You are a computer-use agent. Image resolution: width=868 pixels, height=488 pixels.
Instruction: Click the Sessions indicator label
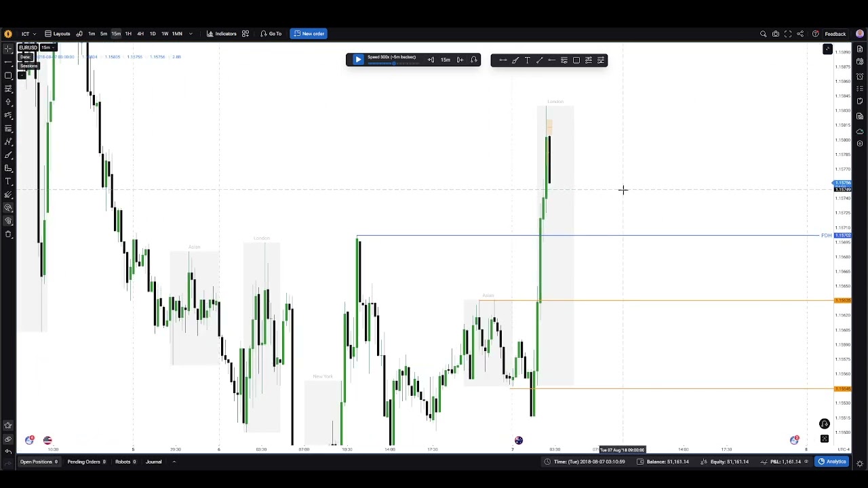point(28,66)
